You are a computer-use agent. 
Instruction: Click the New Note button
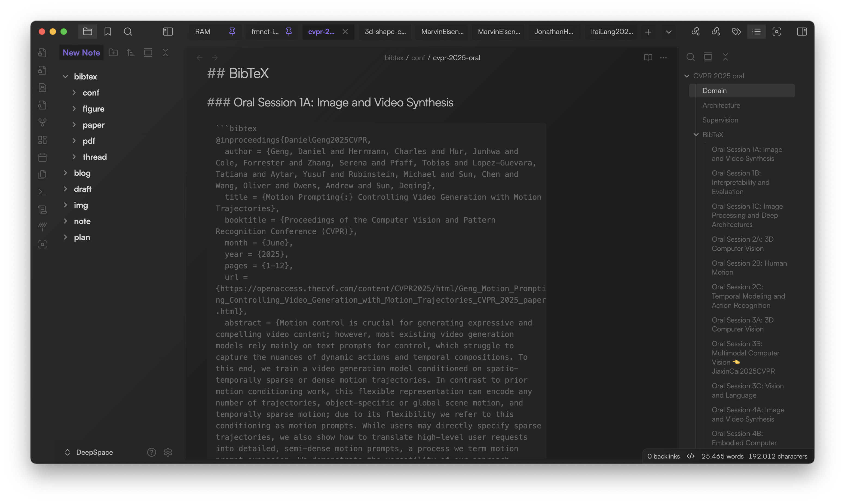81,53
